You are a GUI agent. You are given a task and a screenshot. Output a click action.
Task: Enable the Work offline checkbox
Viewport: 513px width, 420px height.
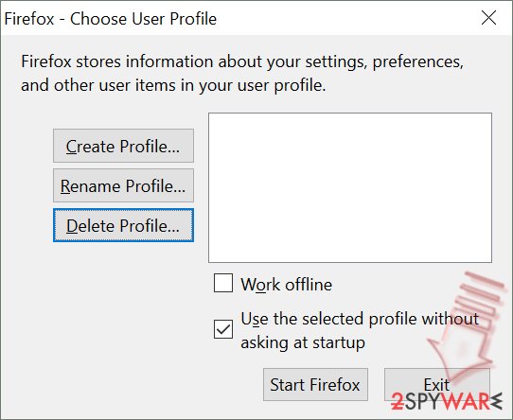223,283
